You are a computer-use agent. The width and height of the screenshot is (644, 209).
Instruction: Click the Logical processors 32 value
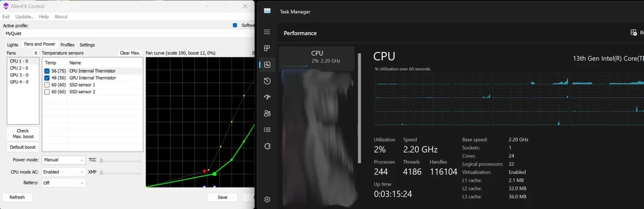point(511,164)
